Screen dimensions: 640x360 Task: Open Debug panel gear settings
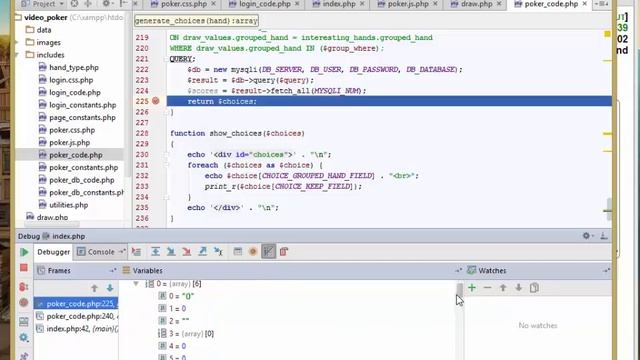click(587, 236)
